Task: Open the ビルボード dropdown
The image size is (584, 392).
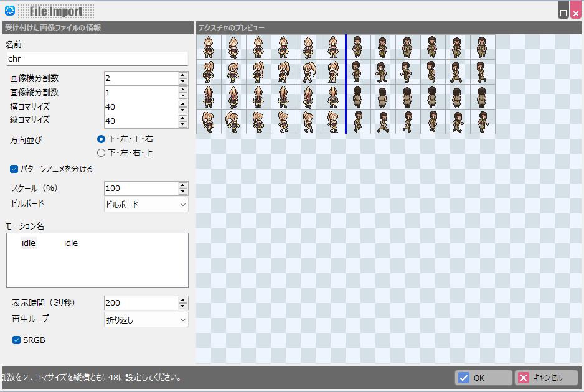Action: click(146, 205)
